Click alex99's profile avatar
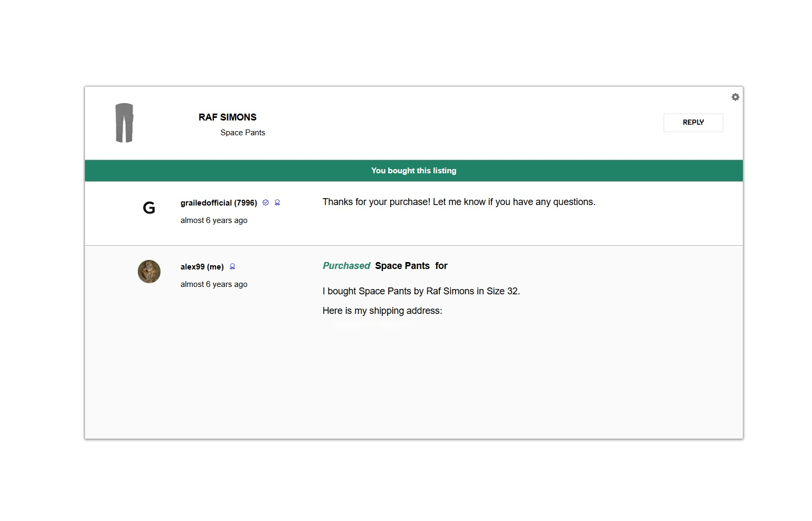The width and height of the screenshot is (812, 521). [149, 272]
